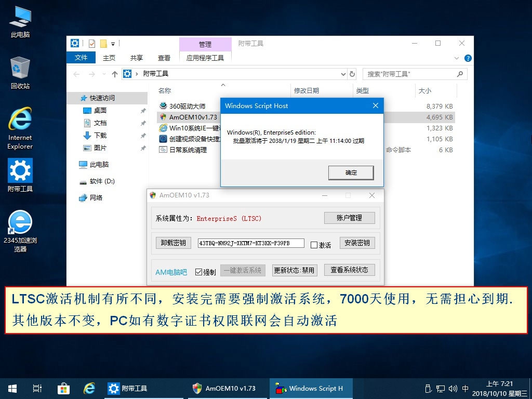Select 图片 in navigation pane
Screen dimensions: 532x399
100,148
